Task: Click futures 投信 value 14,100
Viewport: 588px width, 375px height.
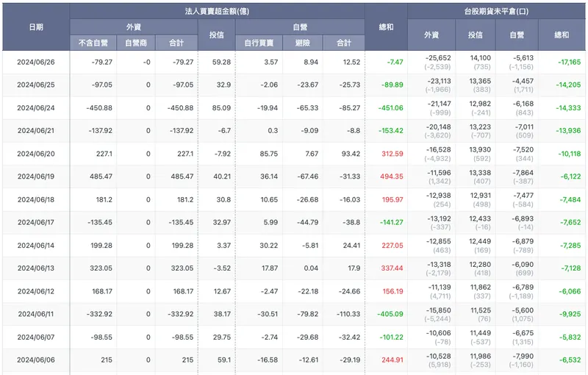Action: (x=481, y=58)
